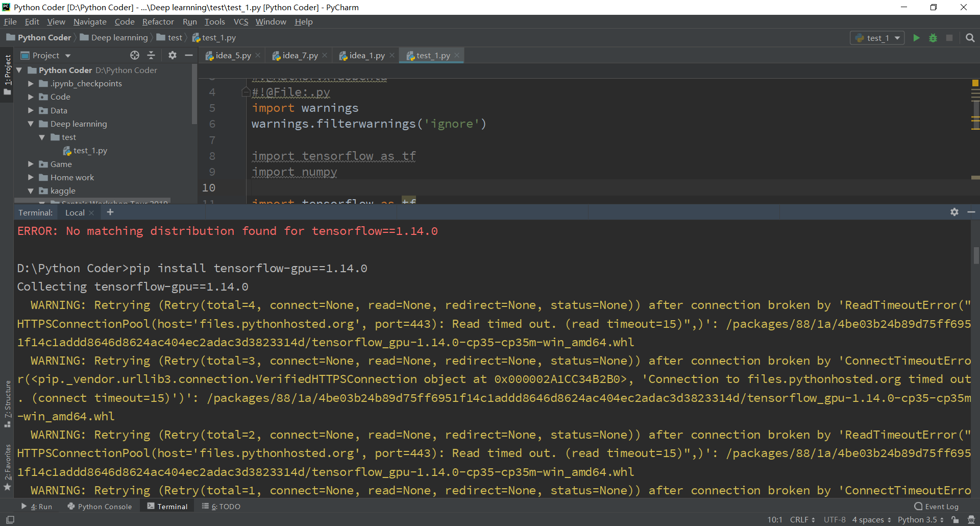Close the idea_7.py editor tab
The width and height of the screenshot is (980, 526).
click(325, 55)
